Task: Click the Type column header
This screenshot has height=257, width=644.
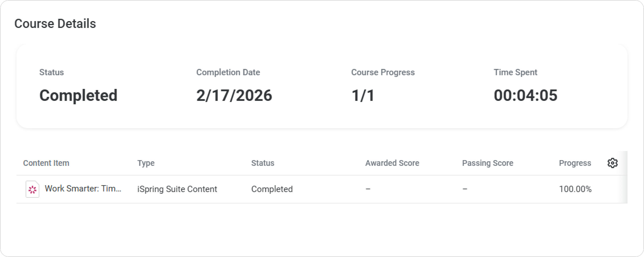Action: 146,163
